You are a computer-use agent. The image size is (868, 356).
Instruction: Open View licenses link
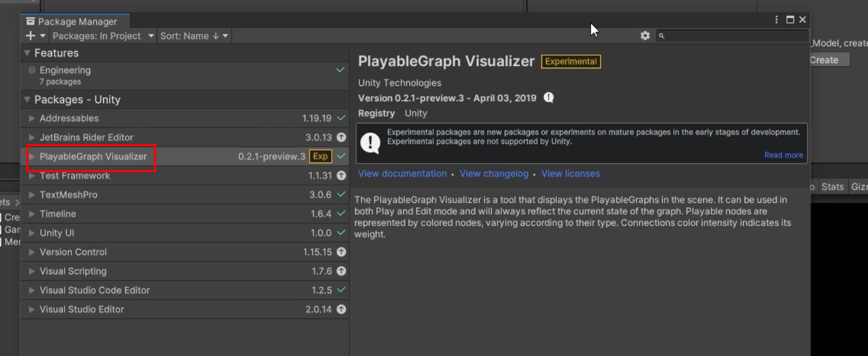(571, 174)
